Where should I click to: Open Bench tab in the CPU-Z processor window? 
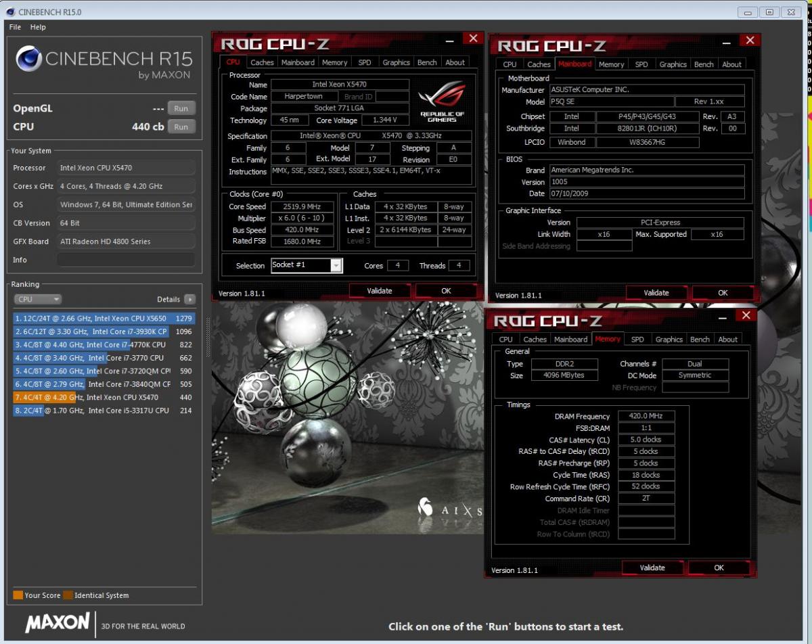427,62
